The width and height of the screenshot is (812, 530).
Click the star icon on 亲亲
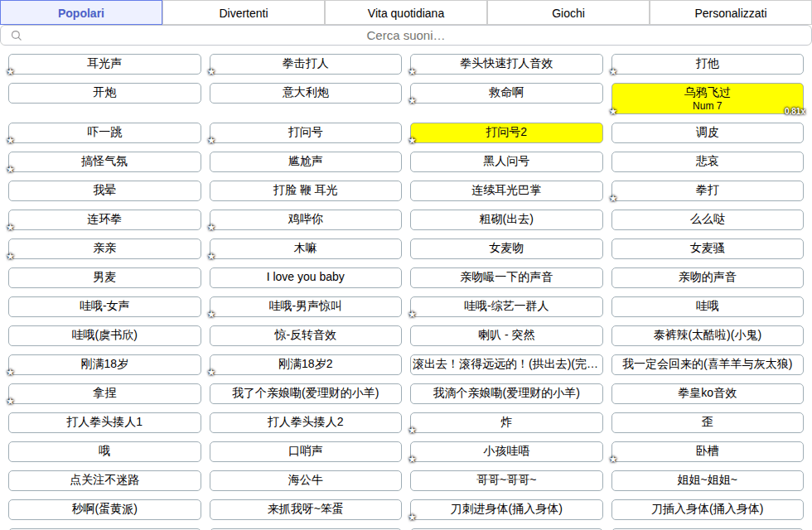[x=10, y=256]
